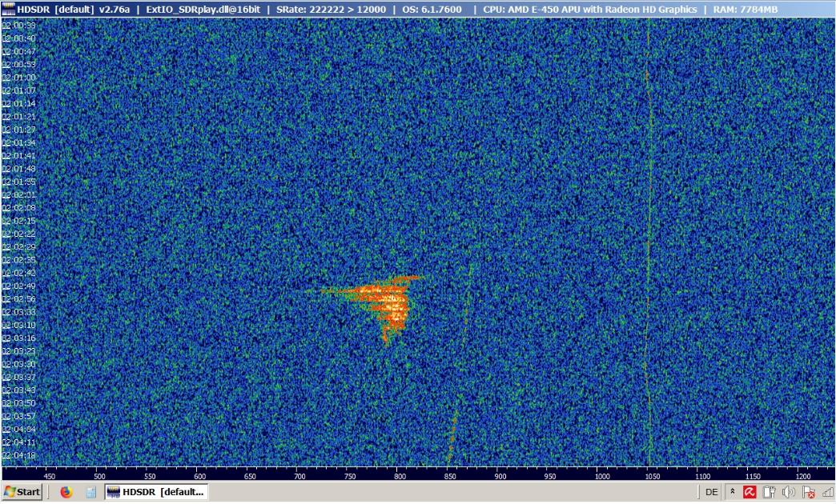This screenshot has width=836, height=504.
Task: Click the HDSDR icon in the title bar
Action: point(7,9)
